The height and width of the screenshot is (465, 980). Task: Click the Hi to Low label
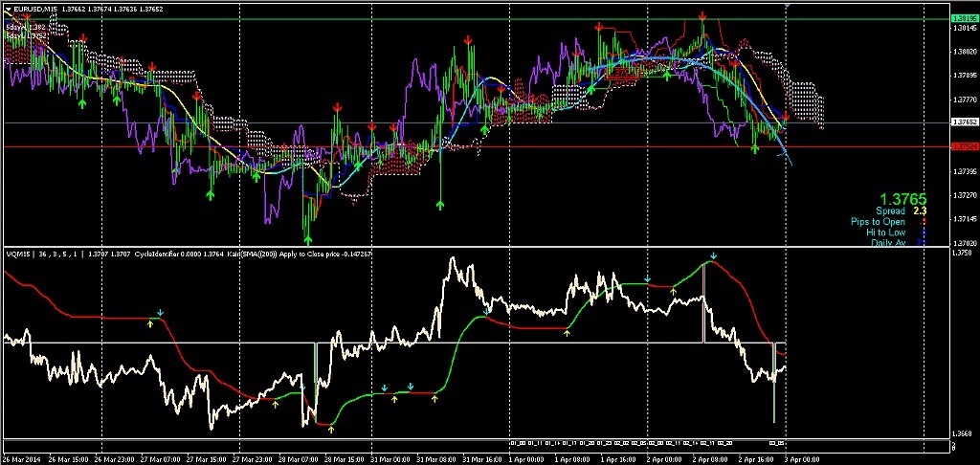[885, 232]
